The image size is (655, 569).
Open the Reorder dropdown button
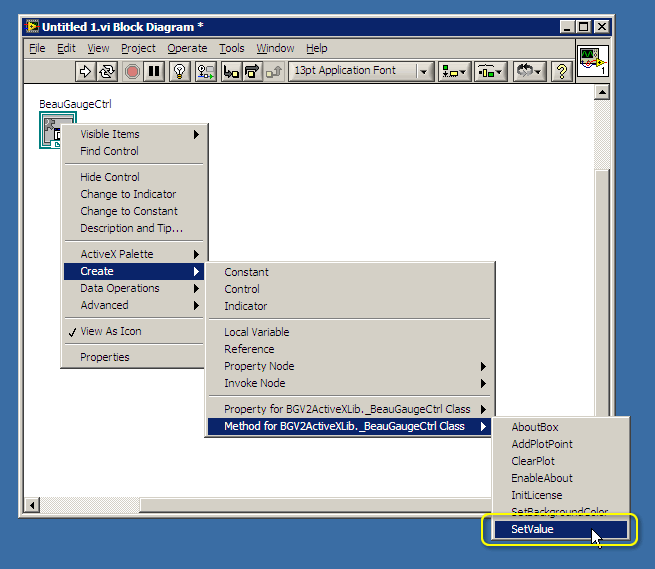(529, 71)
